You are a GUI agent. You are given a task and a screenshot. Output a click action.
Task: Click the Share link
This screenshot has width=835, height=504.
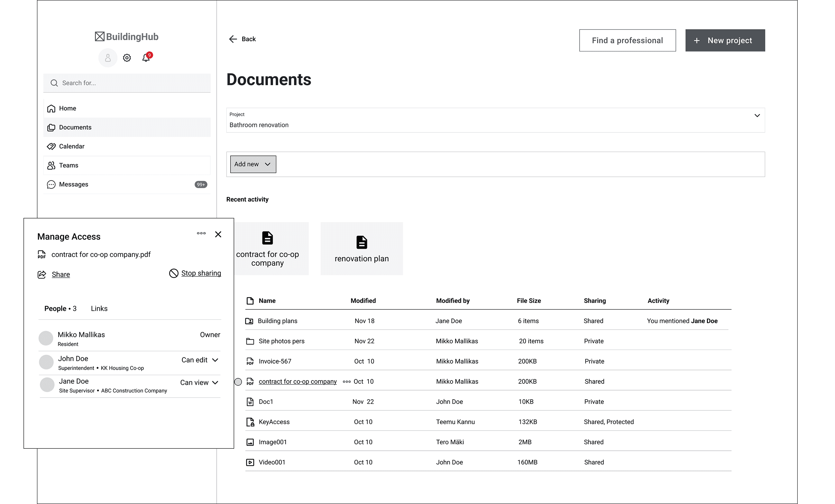tap(61, 275)
